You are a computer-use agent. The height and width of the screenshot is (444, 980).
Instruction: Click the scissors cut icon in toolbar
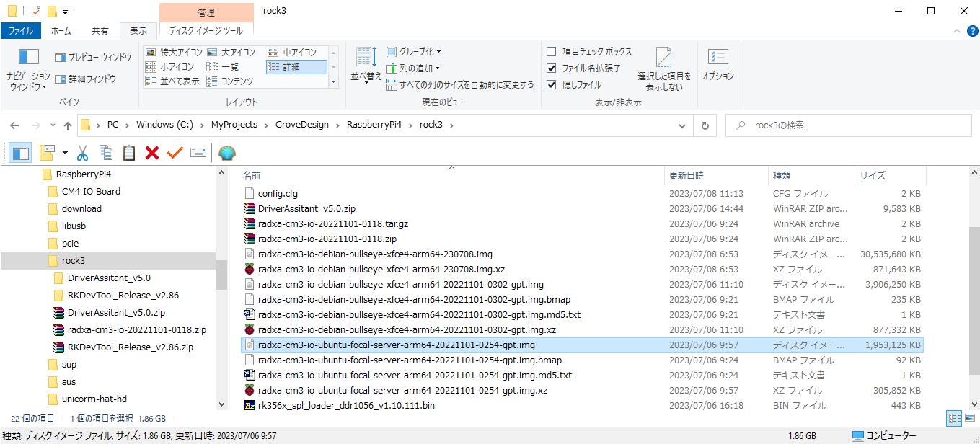tap(82, 153)
